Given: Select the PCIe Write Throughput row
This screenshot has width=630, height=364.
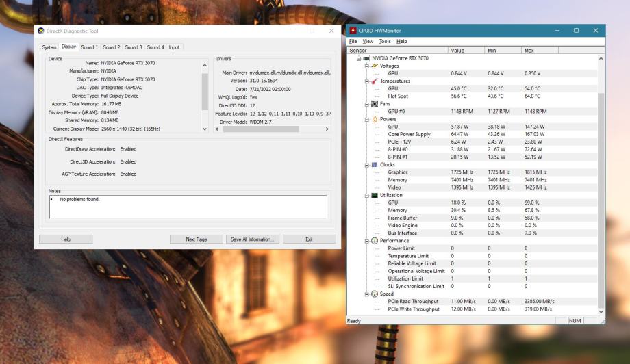Looking at the screenshot, I should point(472,309).
